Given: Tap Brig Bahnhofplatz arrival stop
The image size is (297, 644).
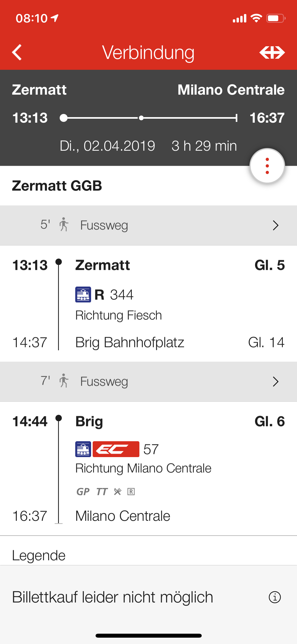Looking at the screenshot, I should click(130, 342).
